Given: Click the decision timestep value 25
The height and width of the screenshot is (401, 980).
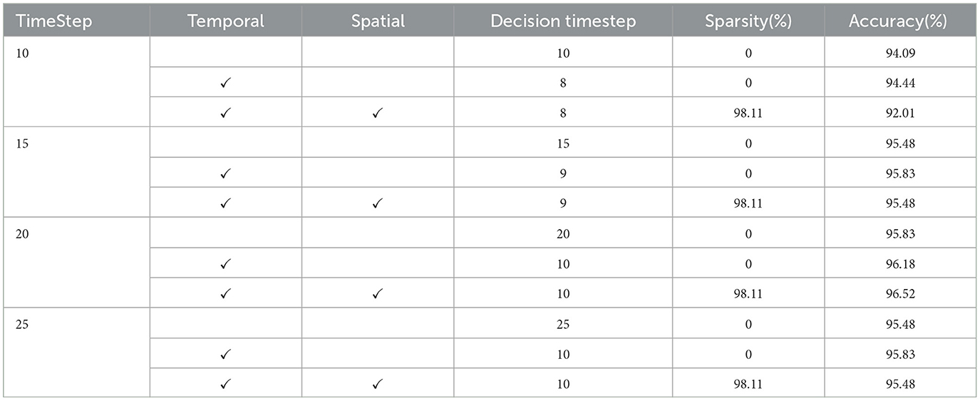Looking at the screenshot, I should tap(563, 324).
